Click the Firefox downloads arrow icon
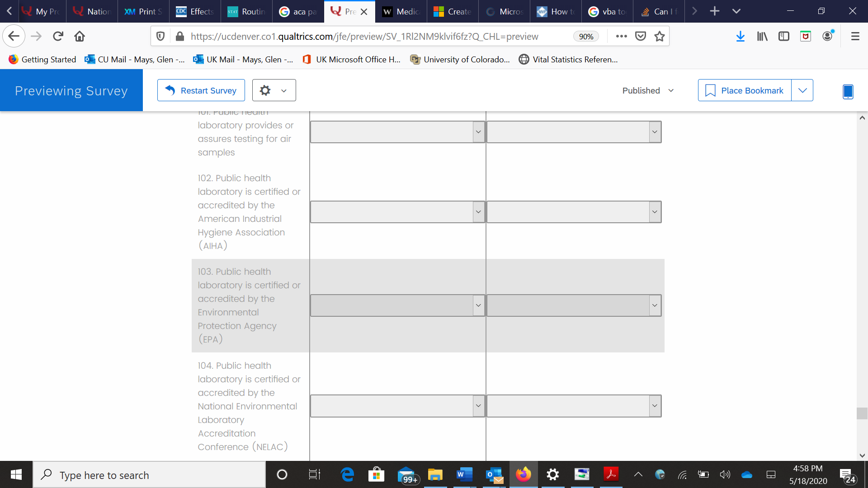Screen dimensions: 868x488 coord(740,37)
